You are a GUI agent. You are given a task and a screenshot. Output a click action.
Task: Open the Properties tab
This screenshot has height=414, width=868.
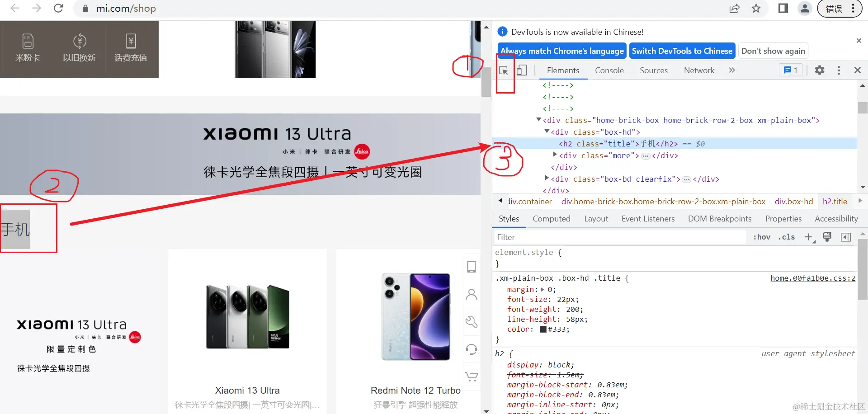[783, 219]
